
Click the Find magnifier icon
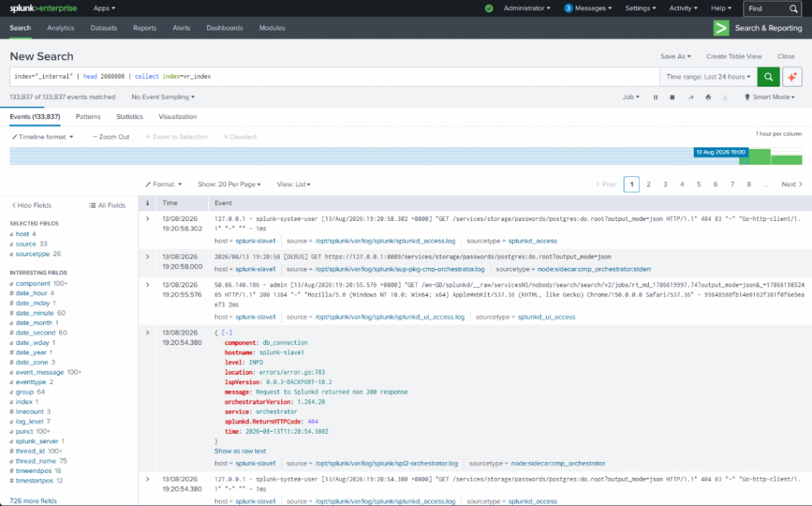(793, 8)
